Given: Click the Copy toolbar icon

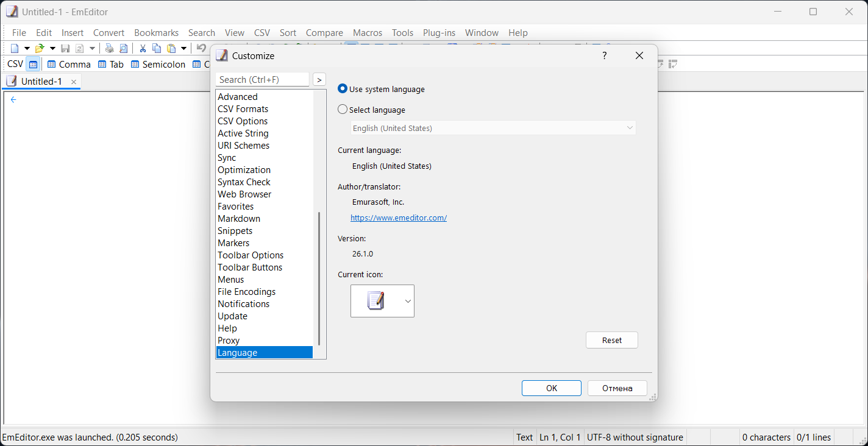Looking at the screenshot, I should [x=157, y=48].
